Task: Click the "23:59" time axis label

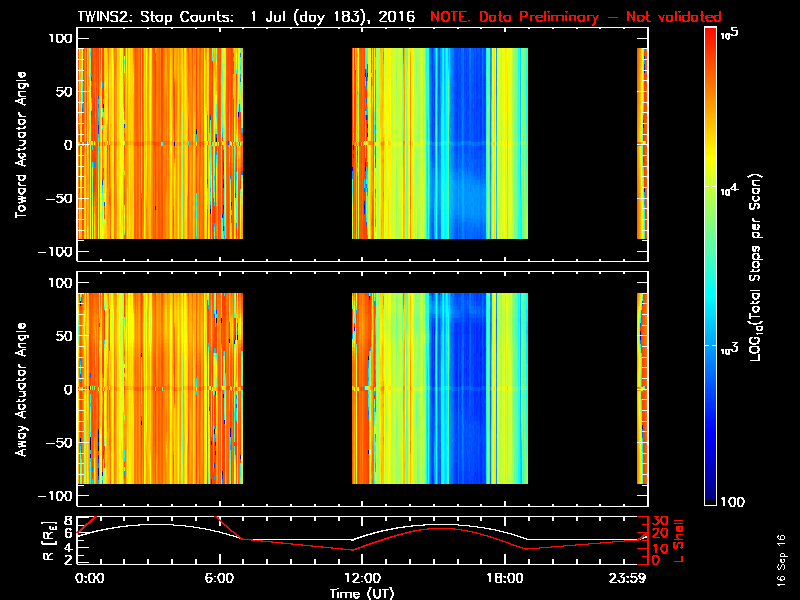Action: pyautogui.click(x=627, y=579)
